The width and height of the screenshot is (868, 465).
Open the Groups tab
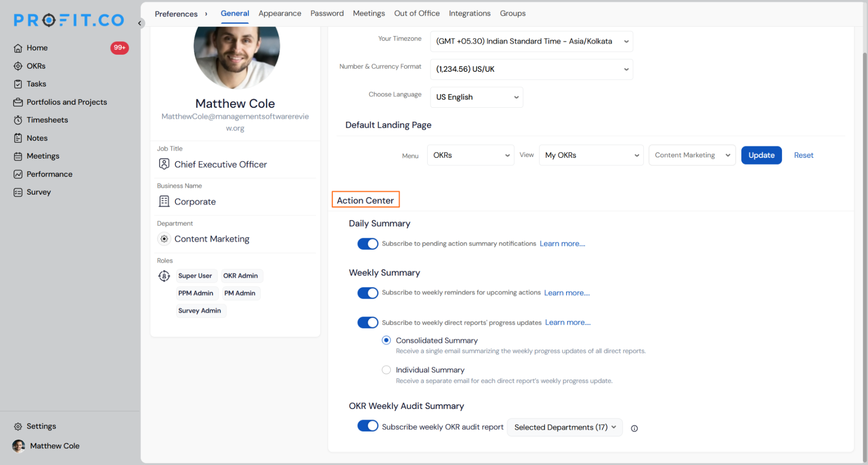pos(512,13)
